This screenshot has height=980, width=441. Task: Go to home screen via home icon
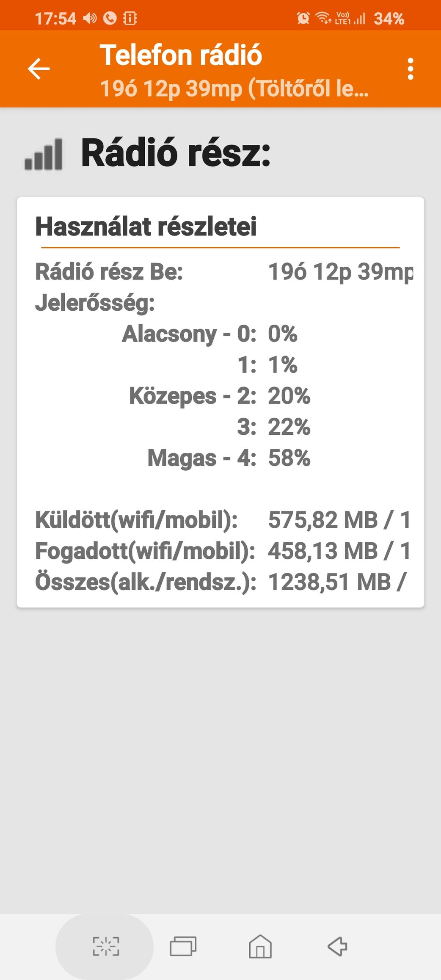(260, 946)
